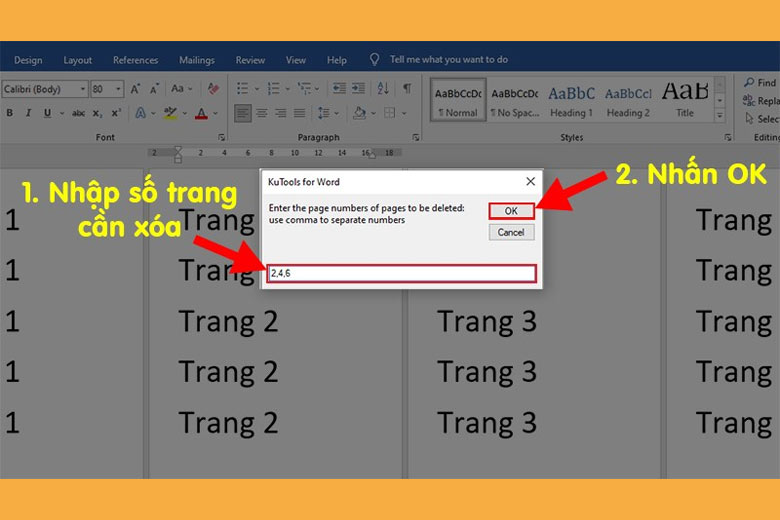This screenshot has width=780, height=520.
Task: Decrease paragraph indent
Action: pyautogui.click(x=339, y=89)
